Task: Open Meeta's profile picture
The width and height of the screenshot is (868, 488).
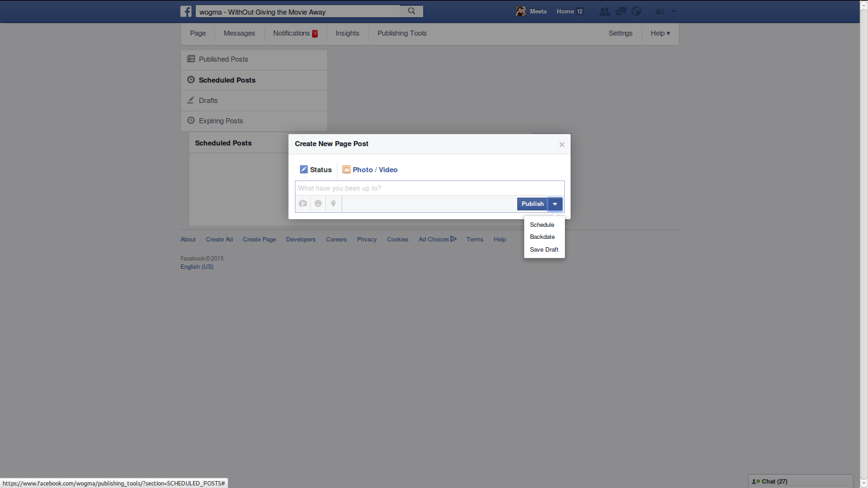Action: coord(520,11)
